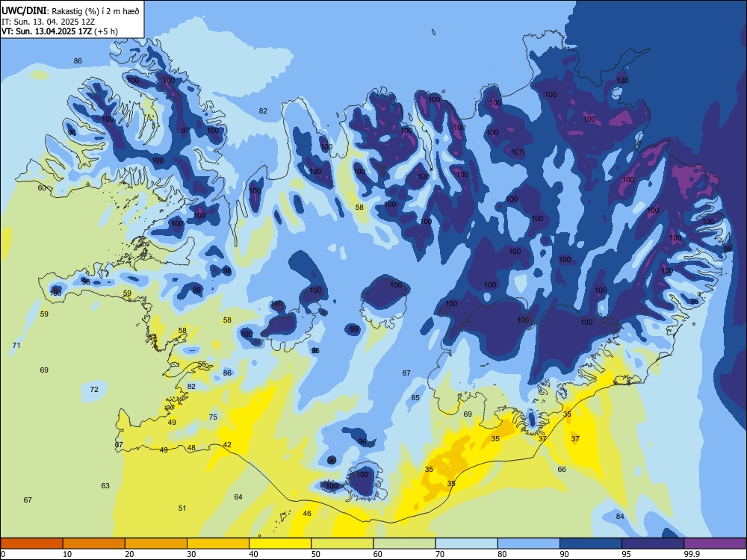Click the map value '46' at the southern tip
This screenshot has height=560, width=747.
[307, 514]
